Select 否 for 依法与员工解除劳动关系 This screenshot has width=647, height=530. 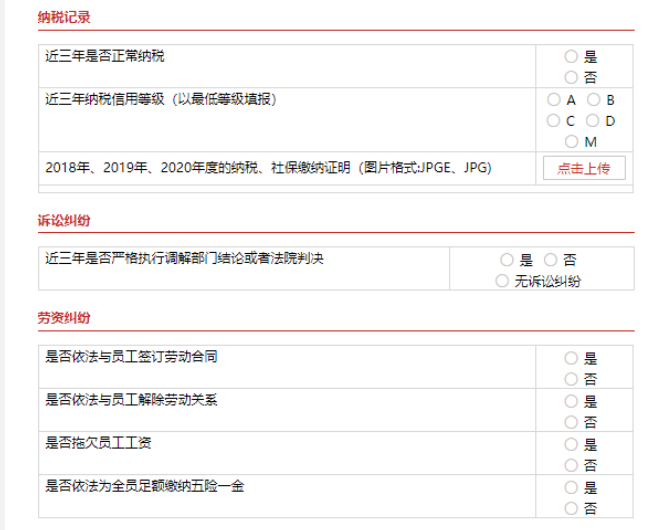click(x=571, y=422)
